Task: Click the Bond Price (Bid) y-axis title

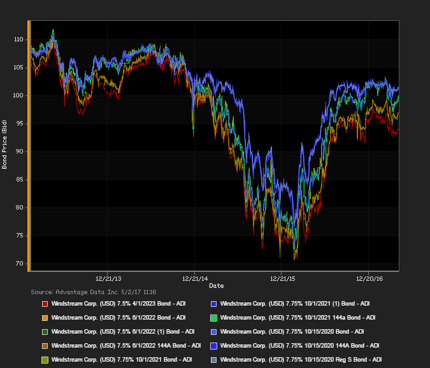Action: click(4, 144)
